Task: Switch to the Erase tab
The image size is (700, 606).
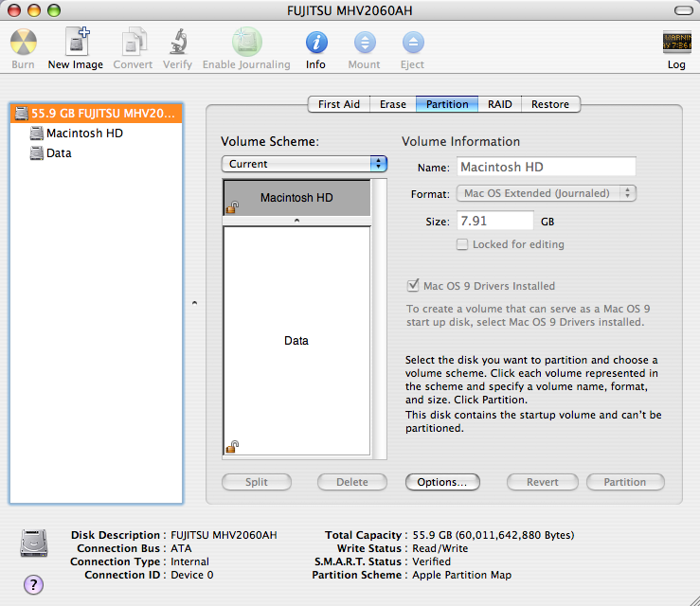Action: pos(393,104)
